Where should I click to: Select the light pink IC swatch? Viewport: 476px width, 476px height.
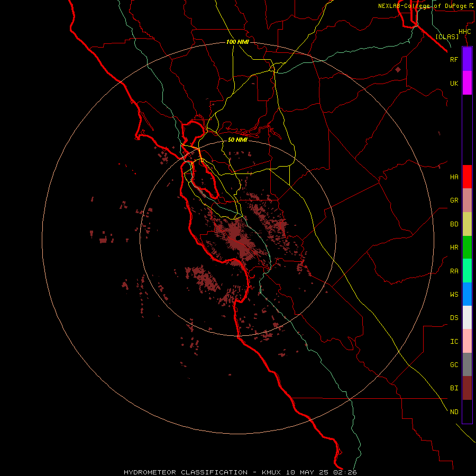(x=467, y=341)
